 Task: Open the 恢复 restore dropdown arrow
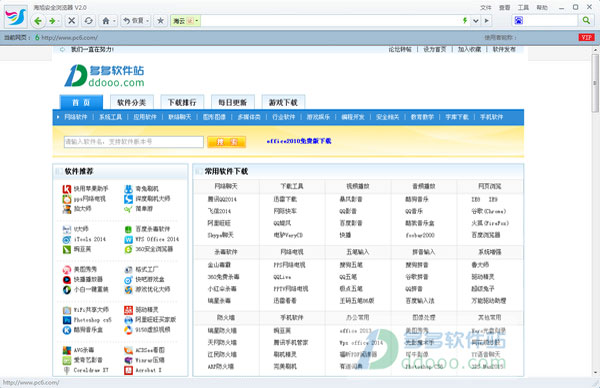click(147, 21)
